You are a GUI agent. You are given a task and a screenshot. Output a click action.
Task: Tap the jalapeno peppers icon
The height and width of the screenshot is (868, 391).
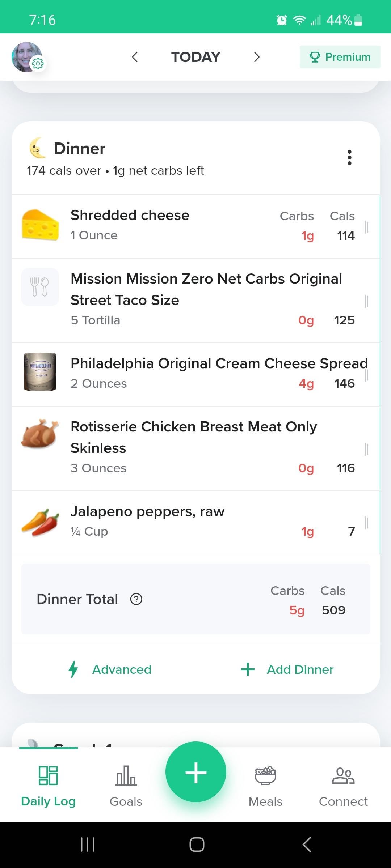(40, 522)
